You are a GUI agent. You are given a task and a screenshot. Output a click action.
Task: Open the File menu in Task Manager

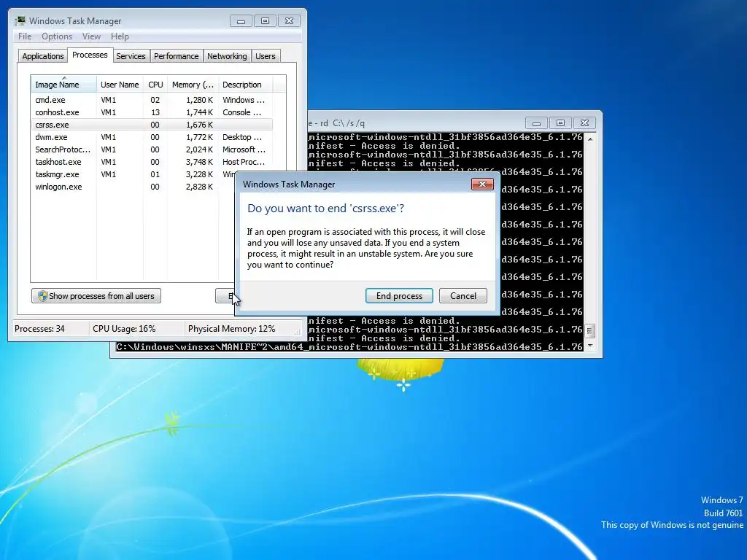(x=25, y=36)
